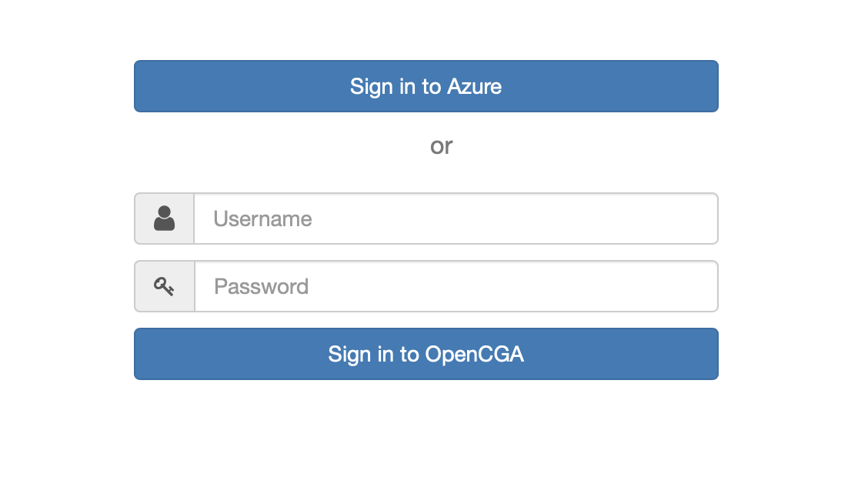Tap the gray key icon box

point(164,286)
